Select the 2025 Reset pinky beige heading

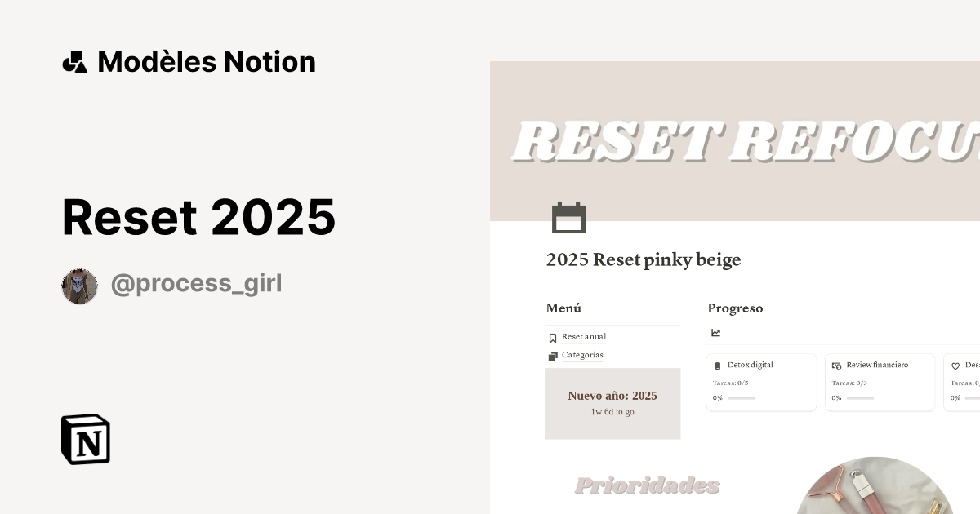click(643, 259)
